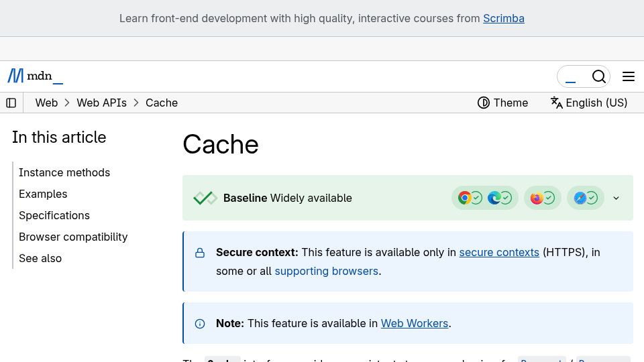The height and width of the screenshot is (362, 644).
Task: Jump to Instance methods section
Action: 64,172
